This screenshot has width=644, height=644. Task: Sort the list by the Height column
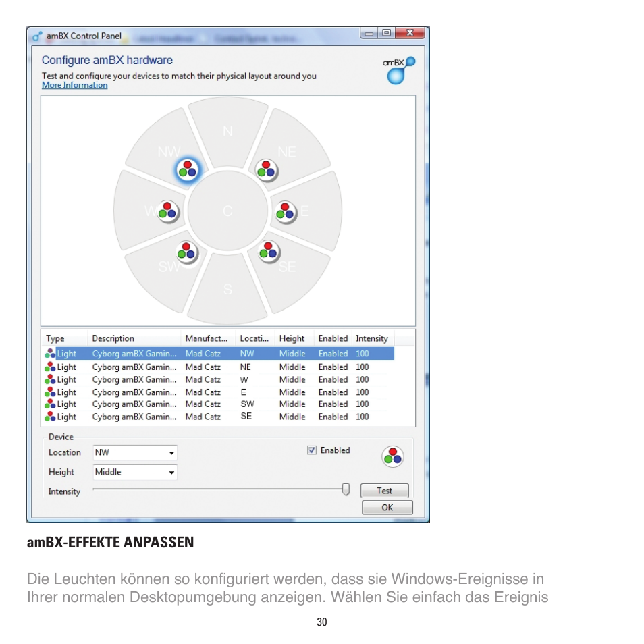coord(294,338)
